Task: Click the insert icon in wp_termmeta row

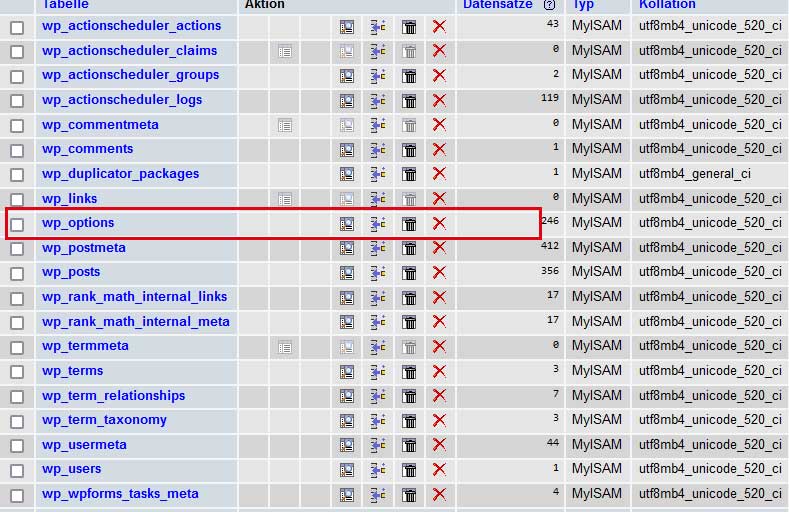Action: [378, 347]
